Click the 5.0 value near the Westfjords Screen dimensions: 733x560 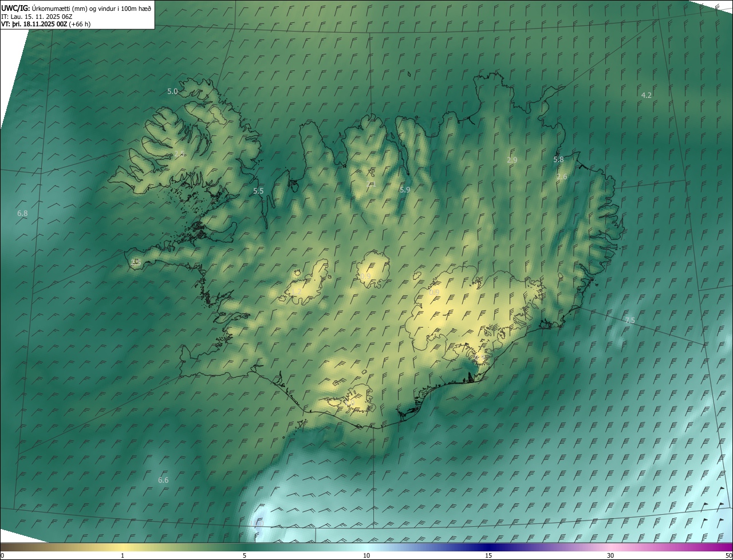coord(172,91)
